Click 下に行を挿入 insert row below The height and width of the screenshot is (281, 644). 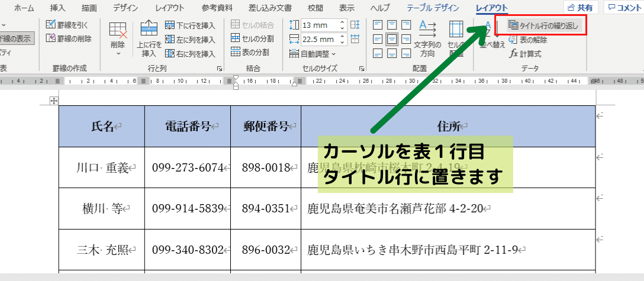click(x=190, y=25)
